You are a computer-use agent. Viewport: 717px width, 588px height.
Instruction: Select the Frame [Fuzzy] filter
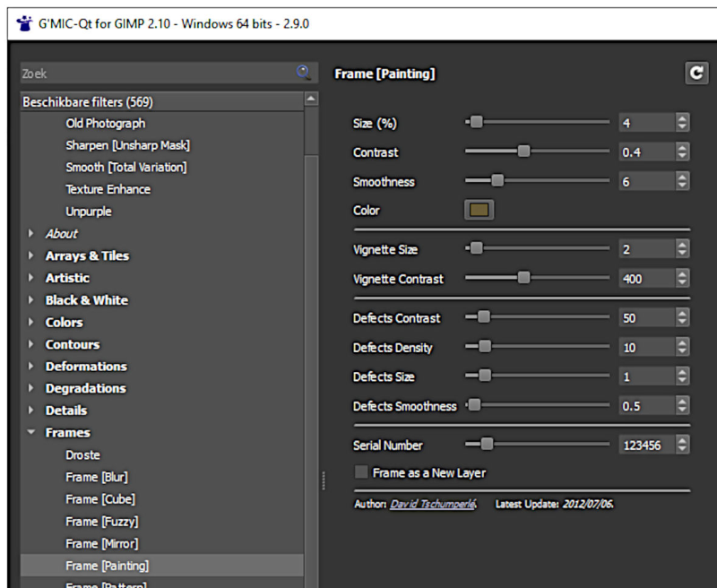(x=102, y=522)
